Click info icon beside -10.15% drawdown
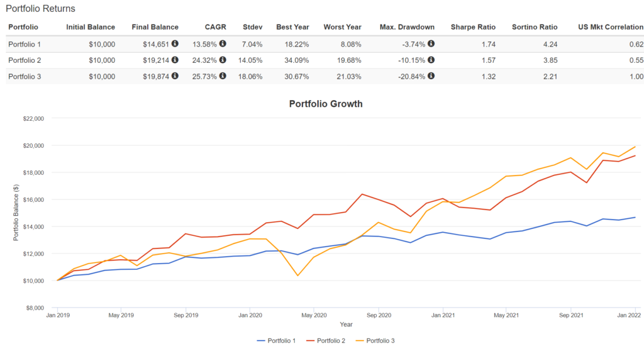The image size is (644, 346). point(431,60)
